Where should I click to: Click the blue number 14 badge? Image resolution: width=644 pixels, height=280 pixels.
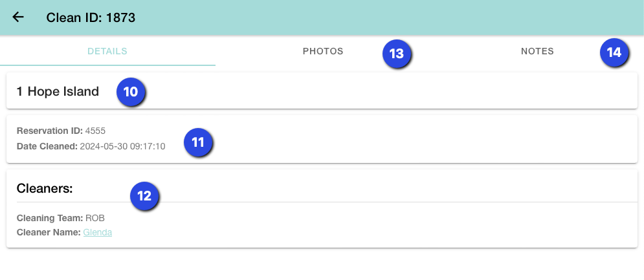pos(614,53)
